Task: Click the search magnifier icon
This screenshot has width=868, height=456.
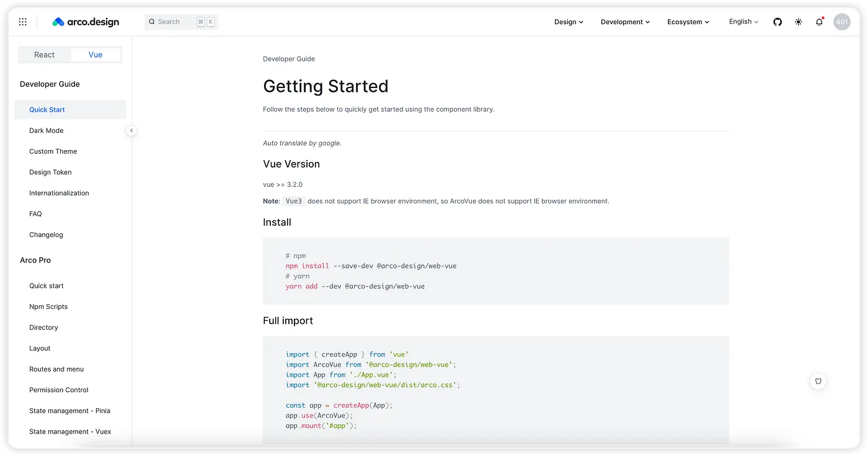Action: point(152,22)
